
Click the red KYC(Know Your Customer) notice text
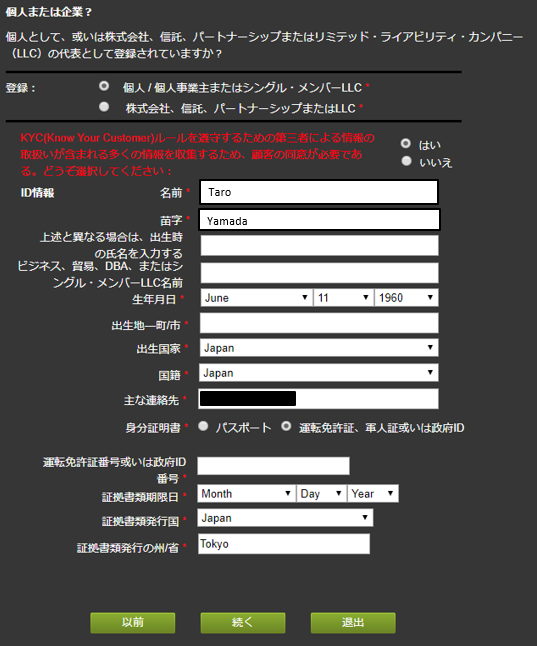(197, 154)
